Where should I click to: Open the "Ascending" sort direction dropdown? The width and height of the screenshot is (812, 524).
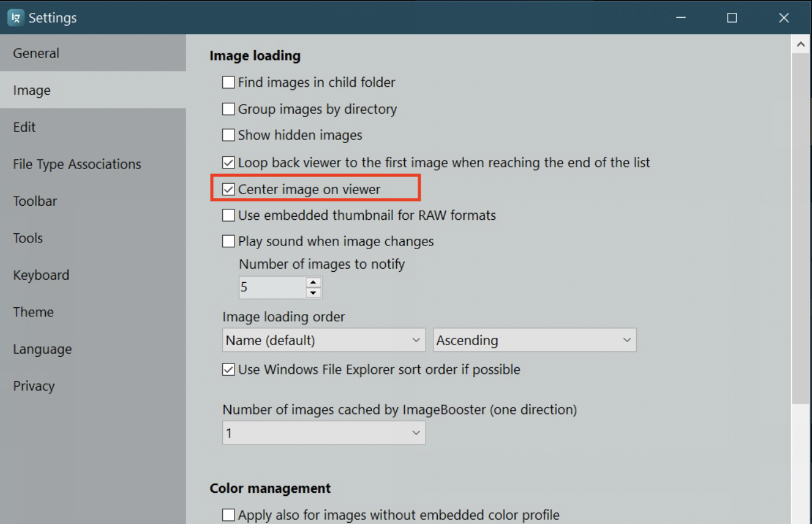[534, 340]
